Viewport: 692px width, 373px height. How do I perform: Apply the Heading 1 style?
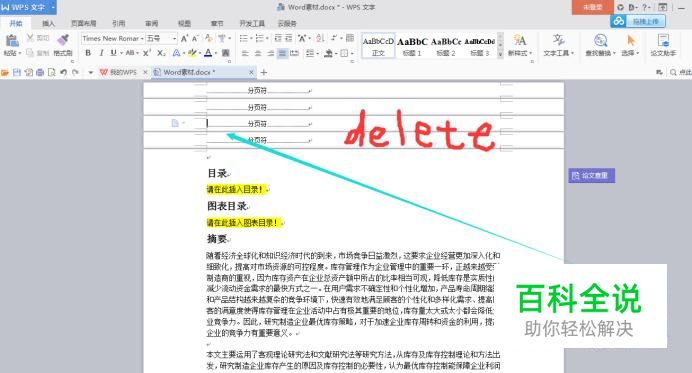coord(412,45)
